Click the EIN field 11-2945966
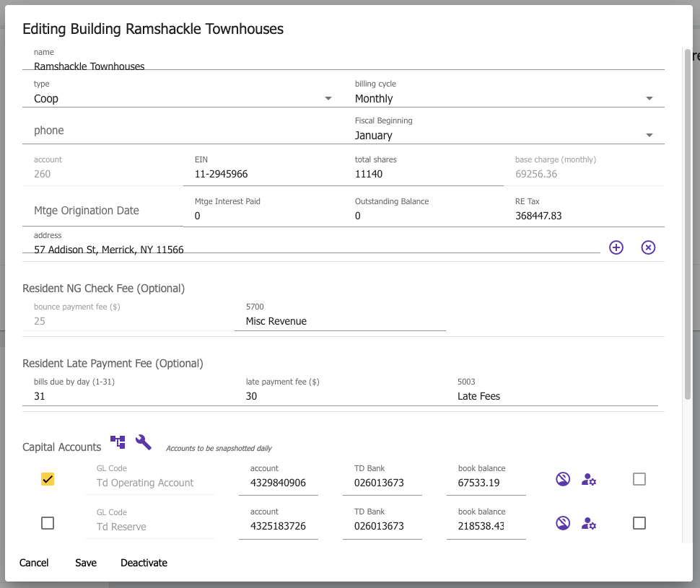 pos(263,170)
